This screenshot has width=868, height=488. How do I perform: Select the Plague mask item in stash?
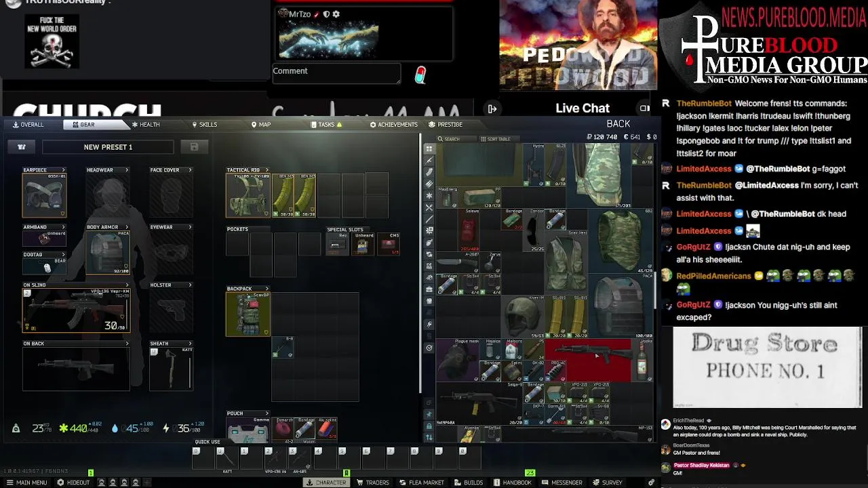457,360
